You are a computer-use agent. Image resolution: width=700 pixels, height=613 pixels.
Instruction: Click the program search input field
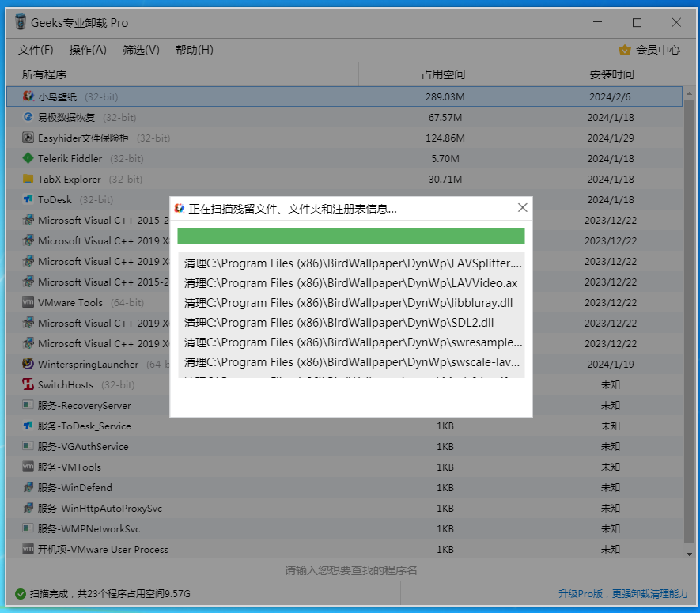coord(351,570)
